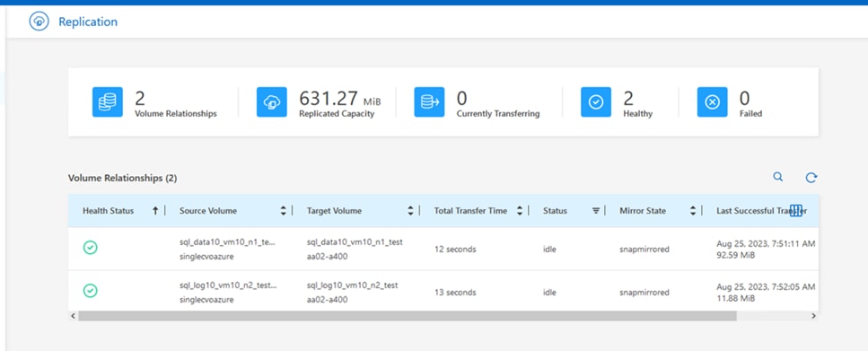Open the Status column filter

pyautogui.click(x=596, y=210)
